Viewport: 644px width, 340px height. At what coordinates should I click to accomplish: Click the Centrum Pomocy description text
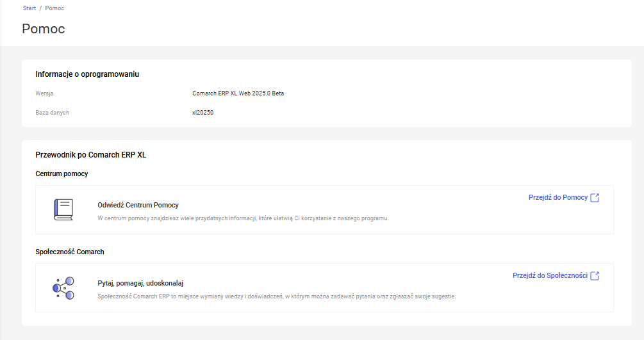point(243,218)
